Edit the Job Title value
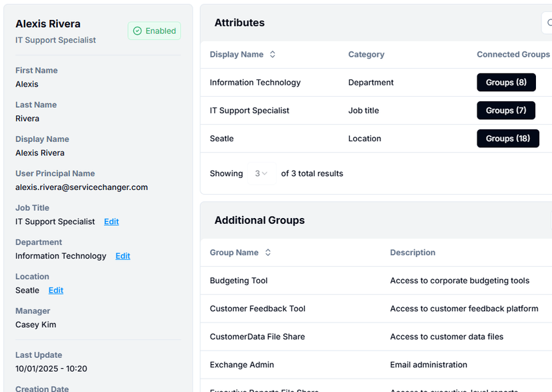 [111, 221]
